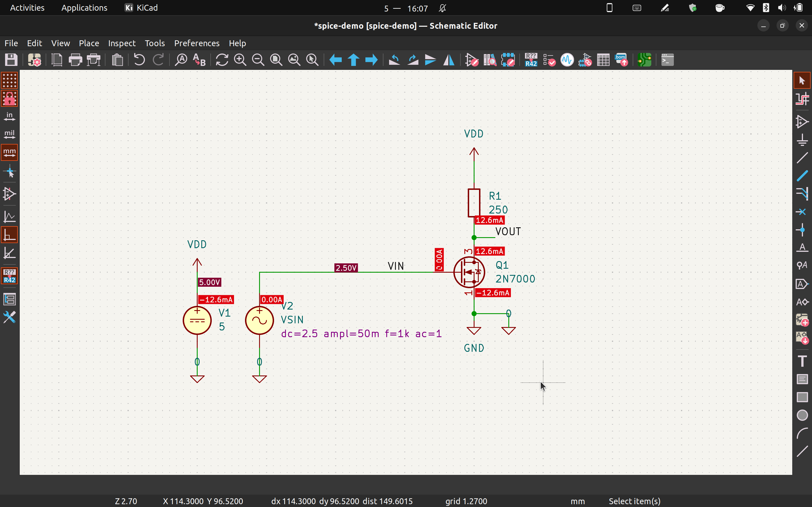Toggle grid display on left toolbar
The height and width of the screenshot is (507, 812).
click(9, 81)
